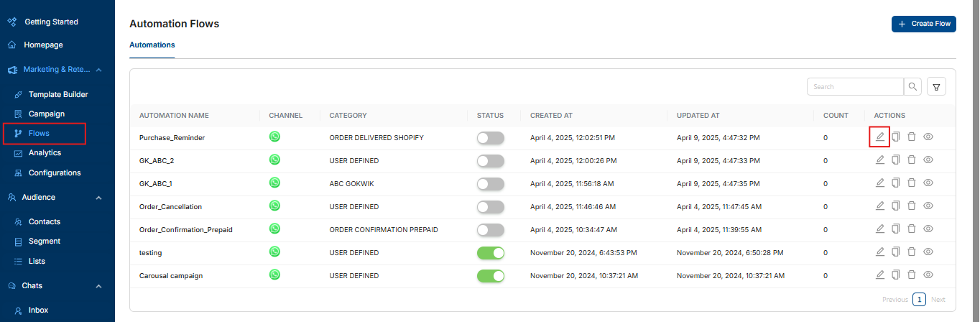980x322 pixels.
Task: Copy the GK_ABC_1 flow using duplicate icon
Action: 895,183
